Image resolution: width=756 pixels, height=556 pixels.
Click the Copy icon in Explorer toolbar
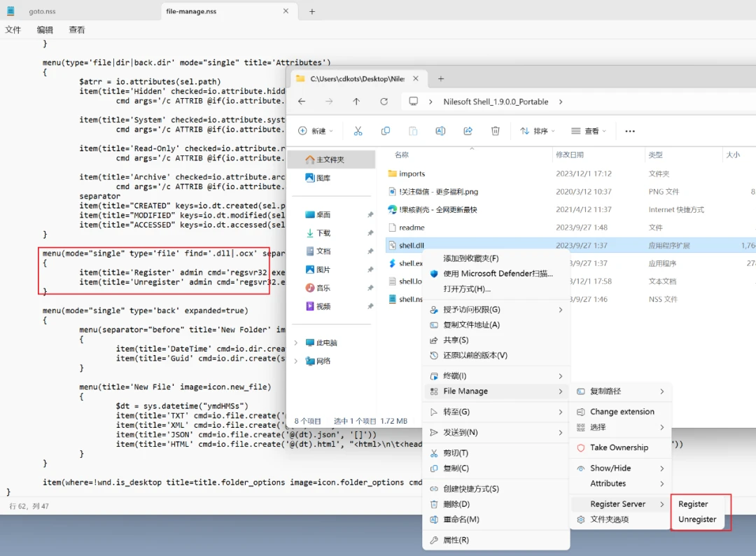click(385, 131)
